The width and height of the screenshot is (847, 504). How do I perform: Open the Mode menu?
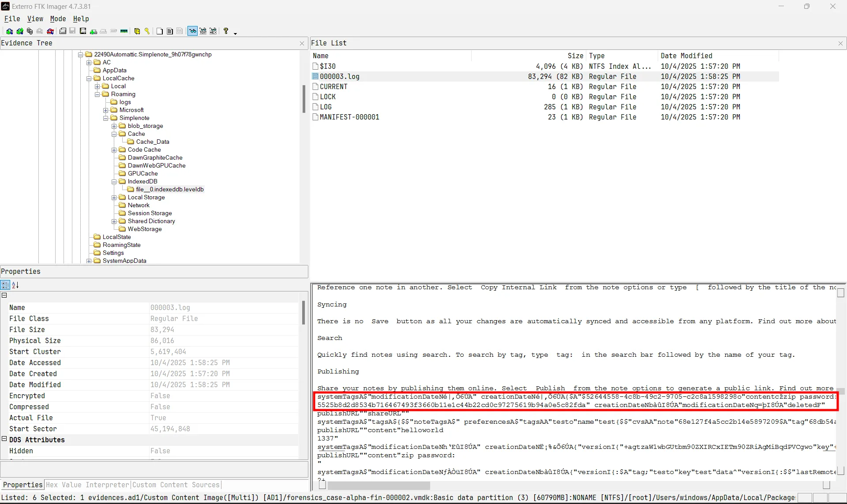58,19
